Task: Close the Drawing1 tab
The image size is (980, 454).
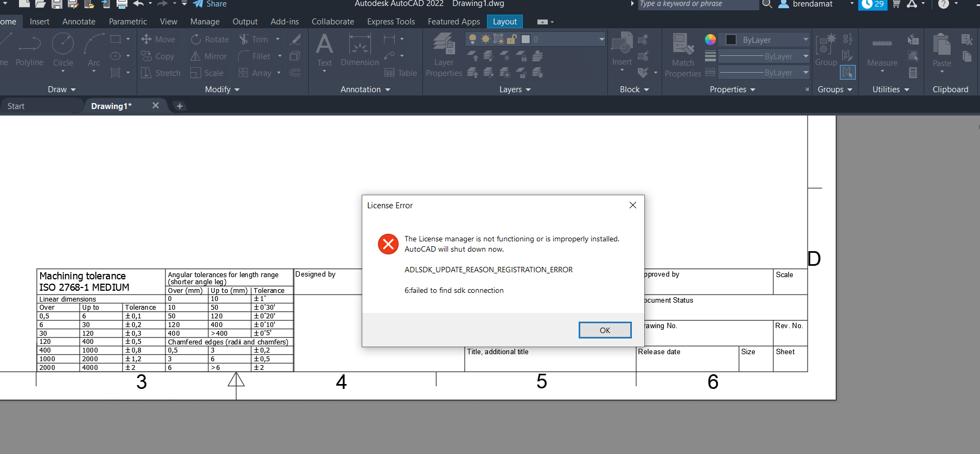Action: [156, 106]
